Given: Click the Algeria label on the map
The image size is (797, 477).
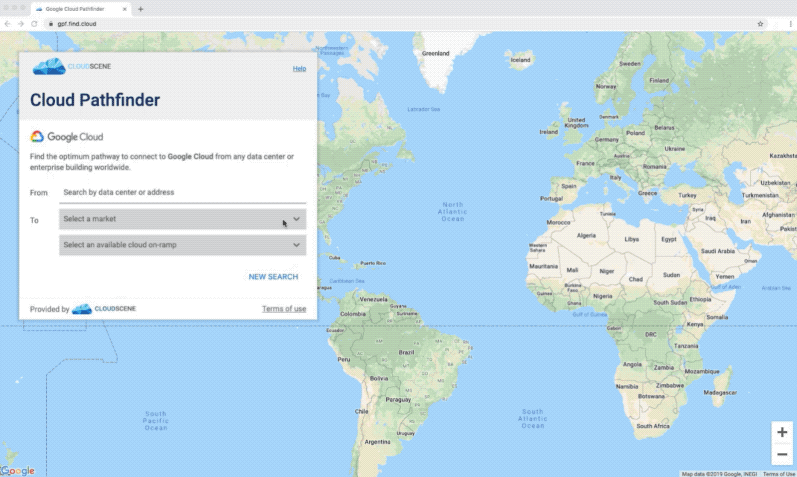Looking at the screenshot, I should coord(586,235).
